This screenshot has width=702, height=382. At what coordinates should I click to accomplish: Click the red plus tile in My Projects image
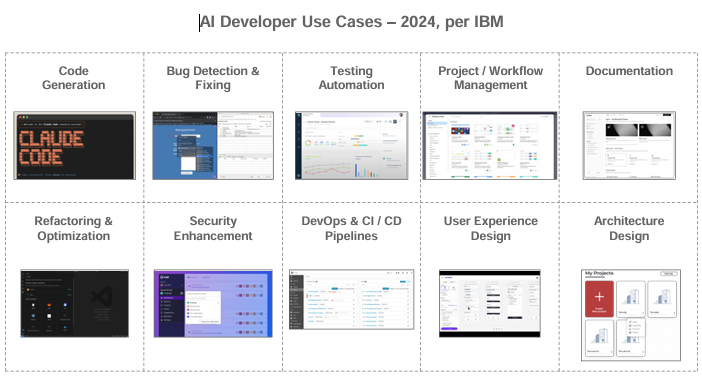coord(599,299)
